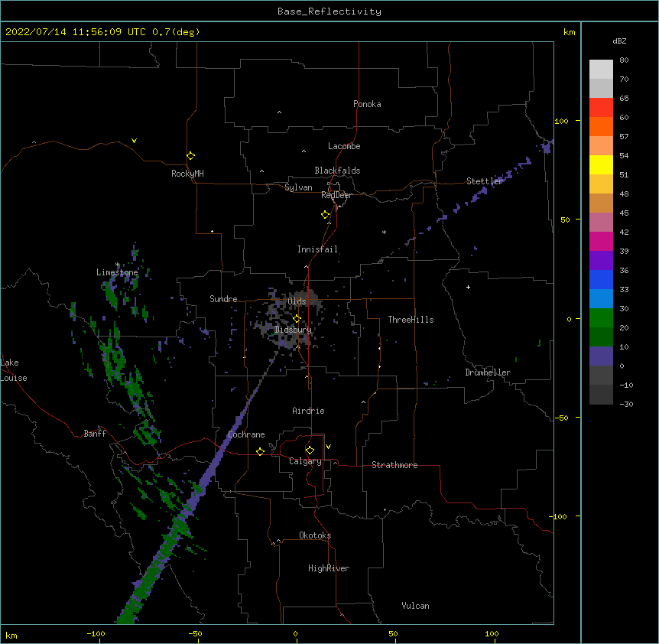Viewport: 659px width, 644px height.
Task: Select the Didsbury label
Action: tap(294, 330)
